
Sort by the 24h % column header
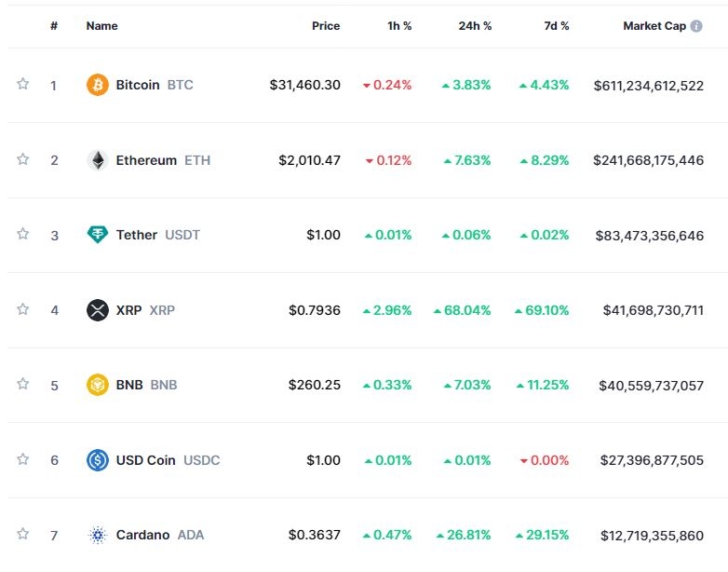[x=474, y=26]
